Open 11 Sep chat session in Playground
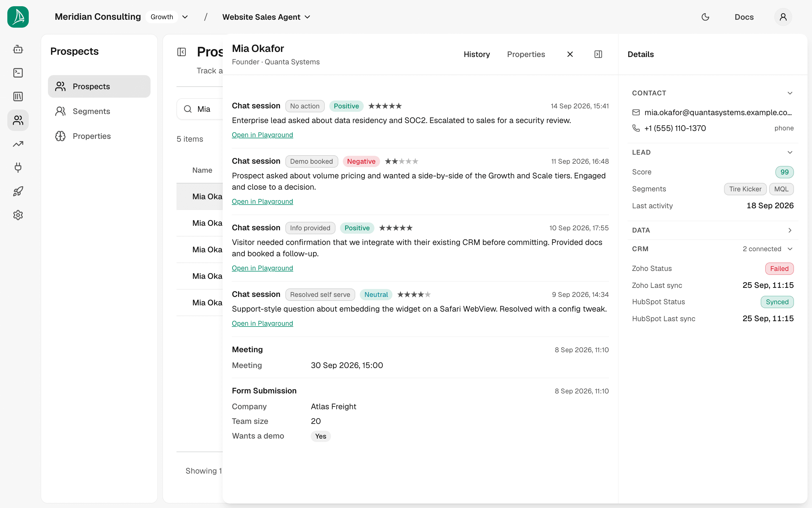Viewport: 812px width, 508px height. (262, 201)
